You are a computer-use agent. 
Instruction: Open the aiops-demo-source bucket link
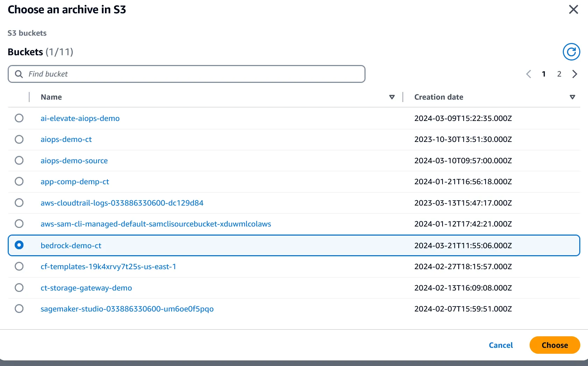(74, 161)
